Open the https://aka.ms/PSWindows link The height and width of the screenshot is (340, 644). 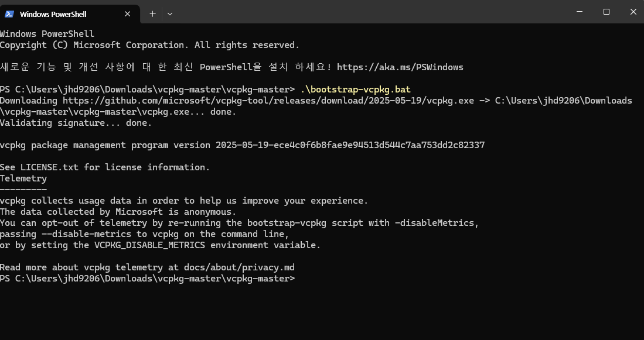point(400,67)
